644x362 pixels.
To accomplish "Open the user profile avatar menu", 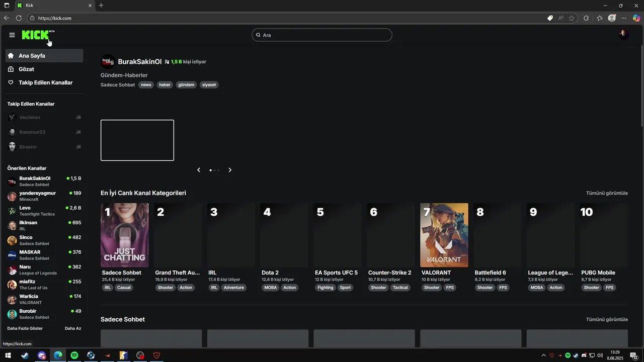I will pos(623,35).
